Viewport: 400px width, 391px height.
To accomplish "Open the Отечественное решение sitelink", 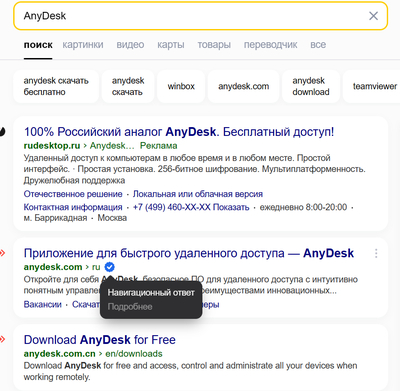I will [x=73, y=194].
